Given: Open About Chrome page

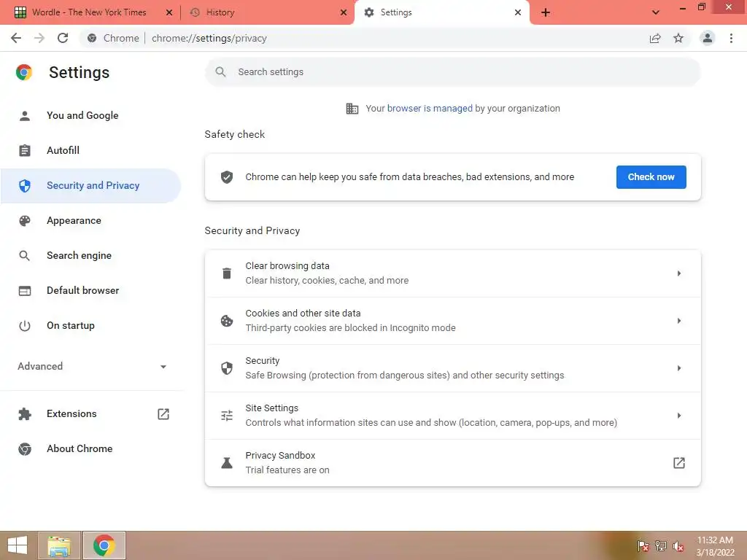Looking at the screenshot, I should pyautogui.click(x=90, y=448).
